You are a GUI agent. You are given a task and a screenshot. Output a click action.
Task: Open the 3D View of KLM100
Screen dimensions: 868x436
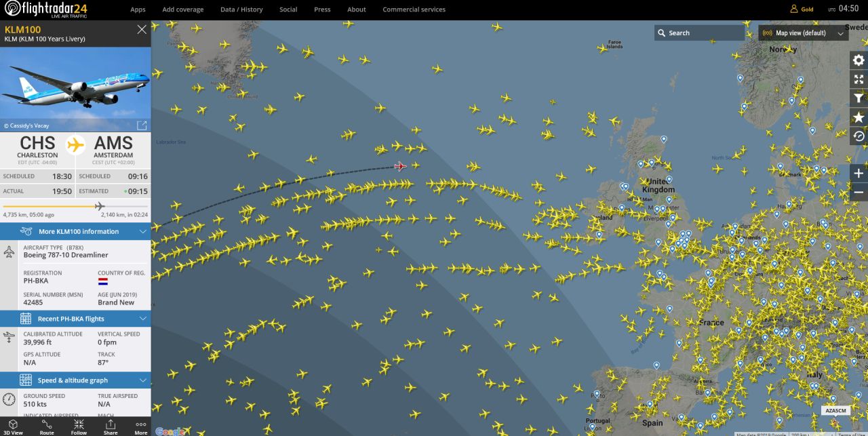[x=14, y=427]
